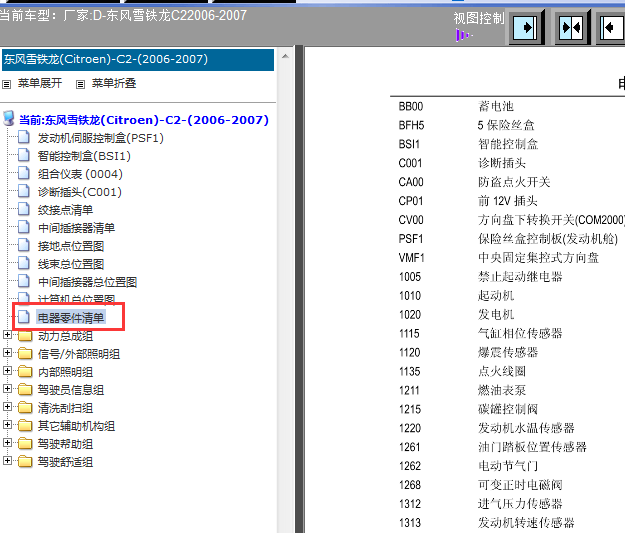Screen dimensions: 625x533
Task: Click page icon for 线束总位置图
Action: click(24, 263)
